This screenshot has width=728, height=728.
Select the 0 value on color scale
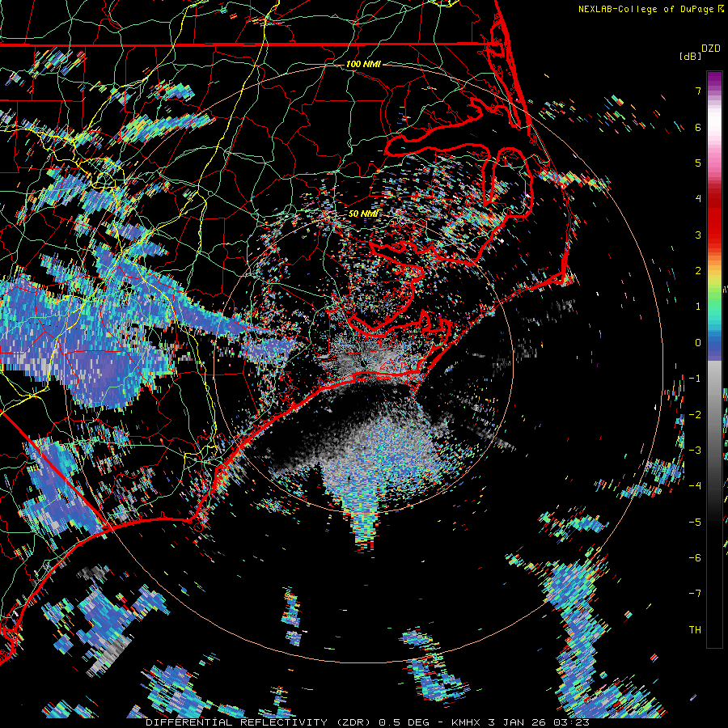[698, 343]
